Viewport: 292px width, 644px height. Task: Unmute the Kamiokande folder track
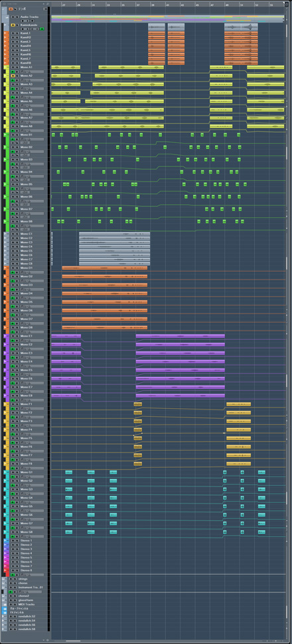[13, 25]
